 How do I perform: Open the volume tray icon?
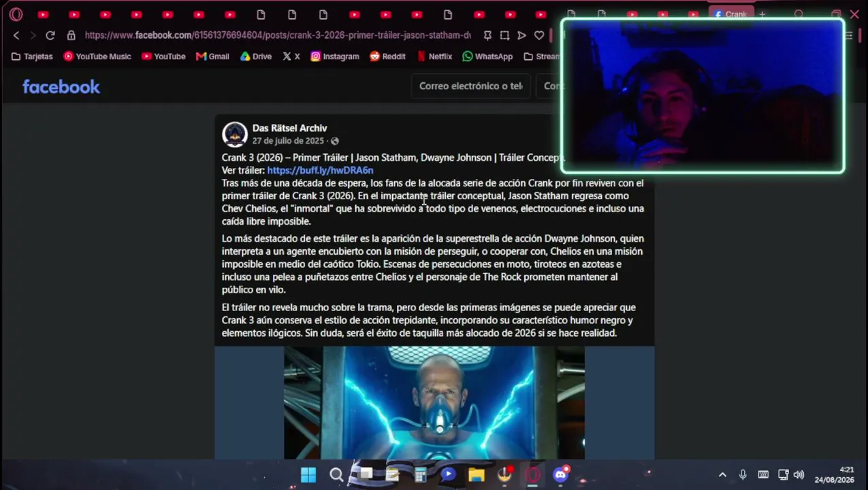click(x=799, y=474)
